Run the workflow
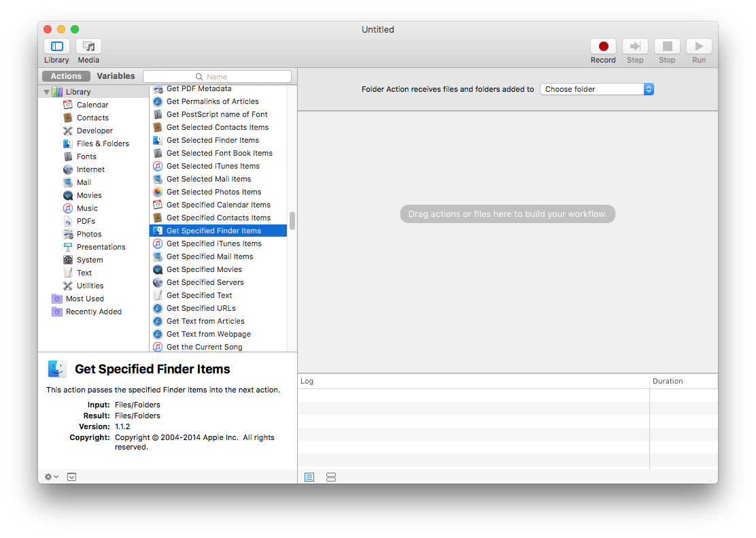Screen dimensions: 756x538 [699, 46]
